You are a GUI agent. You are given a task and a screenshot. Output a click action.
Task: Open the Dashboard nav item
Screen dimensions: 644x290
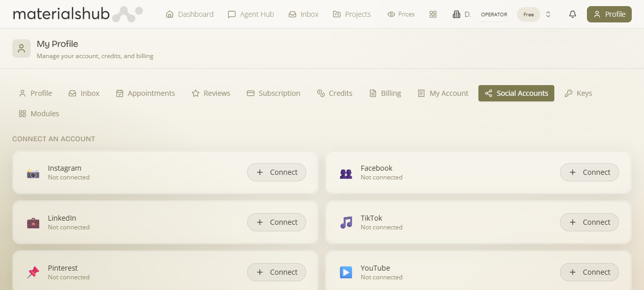coord(190,14)
